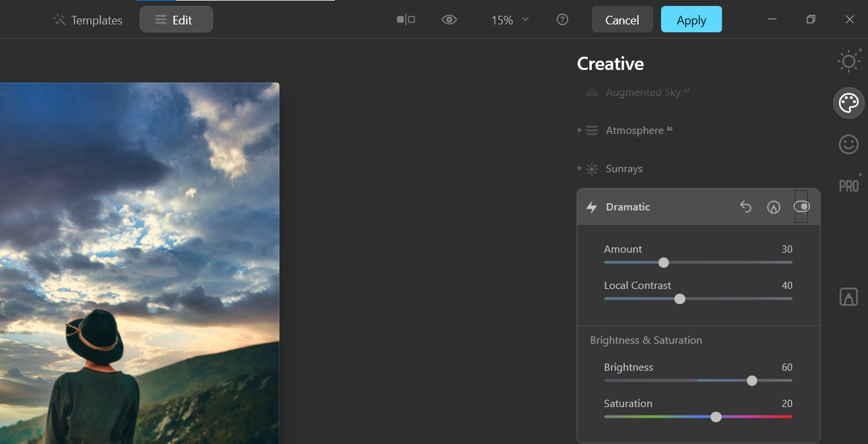
Task: Select the Creative tools palette icon
Action: pyautogui.click(x=849, y=103)
